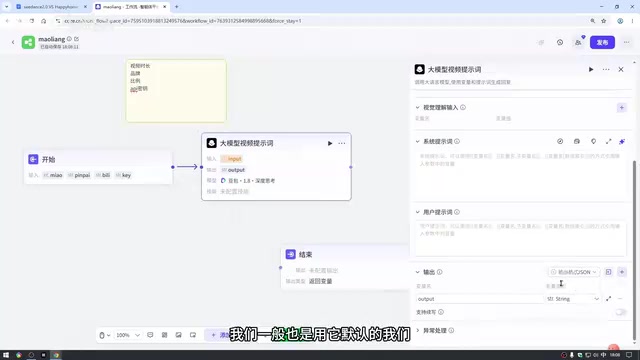
Task: Open the canvas node's three-dot menu
Action: [x=342, y=144]
